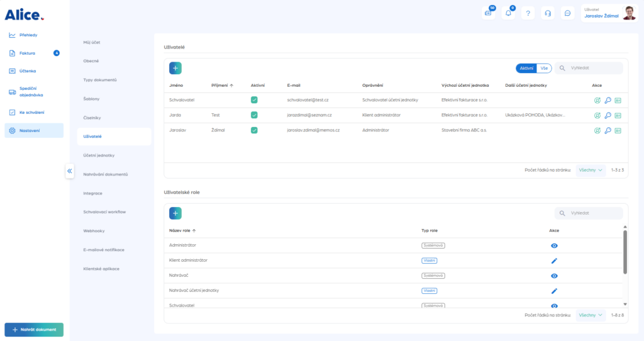Click scrollbar down arrow in roles table
The width and height of the screenshot is (644, 341).
coord(625,305)
